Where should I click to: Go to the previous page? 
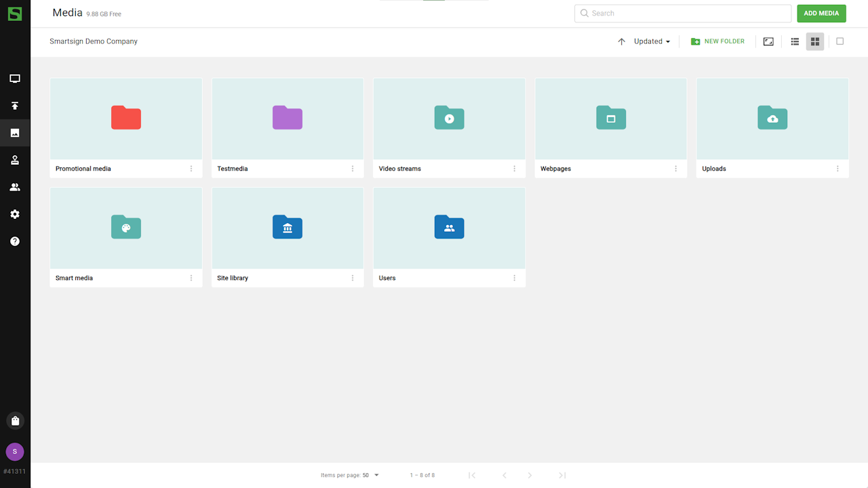(x=504, y=475)
